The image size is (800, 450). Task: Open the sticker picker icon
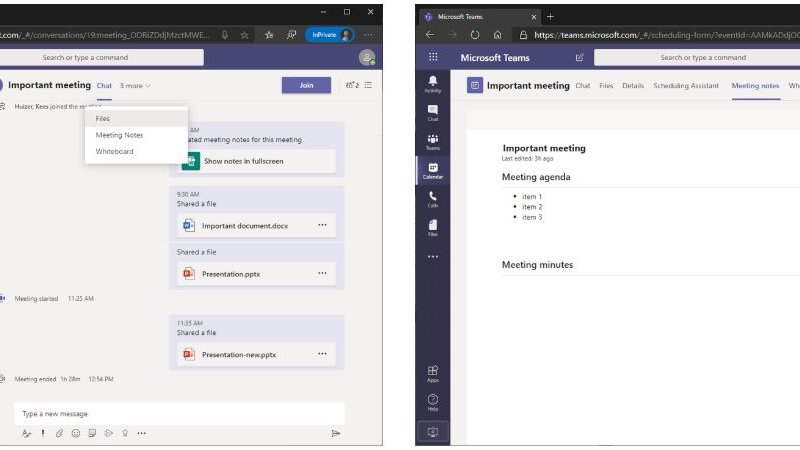[x=92, y=433]
